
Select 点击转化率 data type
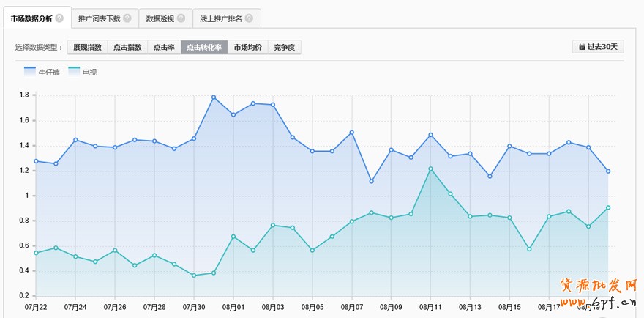click(x=204, y=47)
